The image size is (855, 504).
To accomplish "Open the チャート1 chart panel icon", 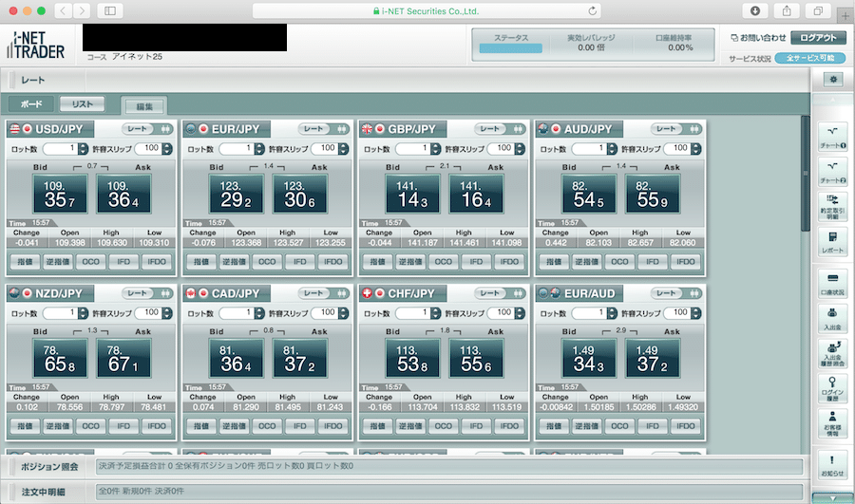I will [x=832, y=137].
